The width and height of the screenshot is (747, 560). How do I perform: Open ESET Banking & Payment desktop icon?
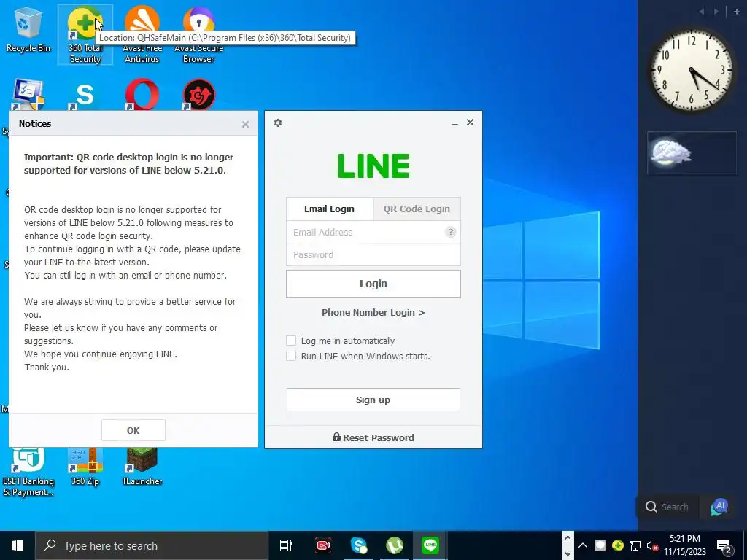pos(28,472)
